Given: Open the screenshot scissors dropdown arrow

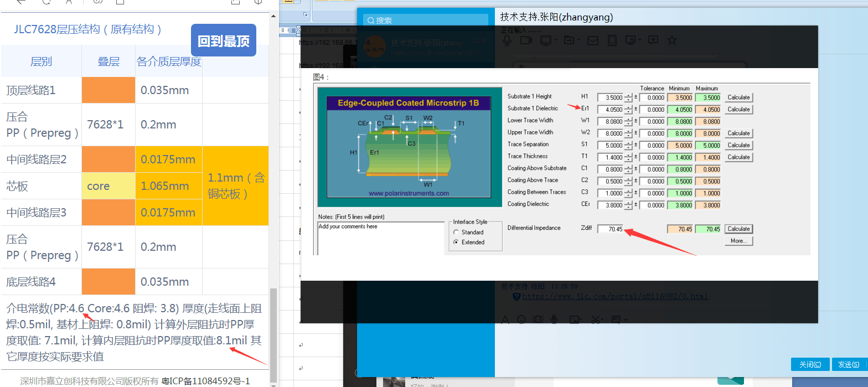Looking at the screenshot, I should tap(603, 320).
